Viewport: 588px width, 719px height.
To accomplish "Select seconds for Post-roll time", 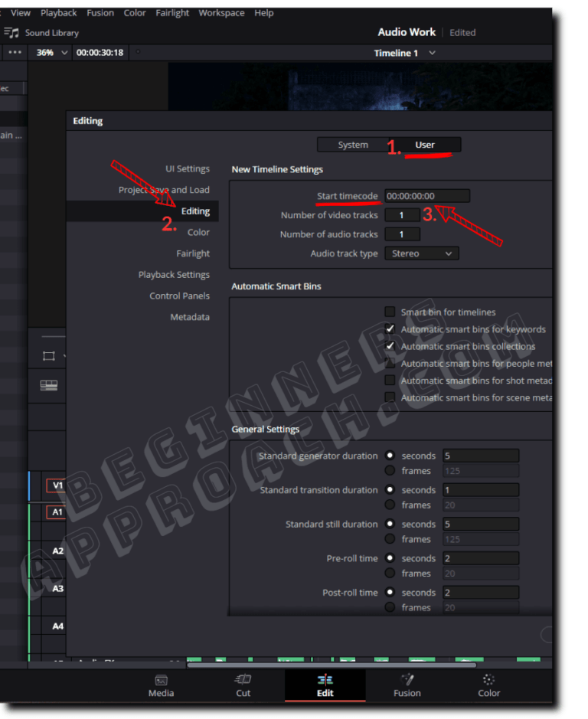I will pyautogui.click(x=390, y=592).
